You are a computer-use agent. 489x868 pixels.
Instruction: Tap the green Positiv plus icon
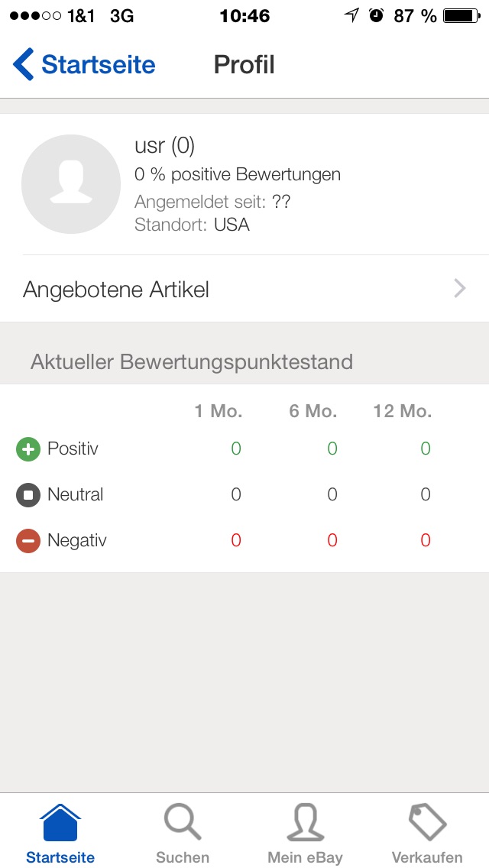point(28,449)
